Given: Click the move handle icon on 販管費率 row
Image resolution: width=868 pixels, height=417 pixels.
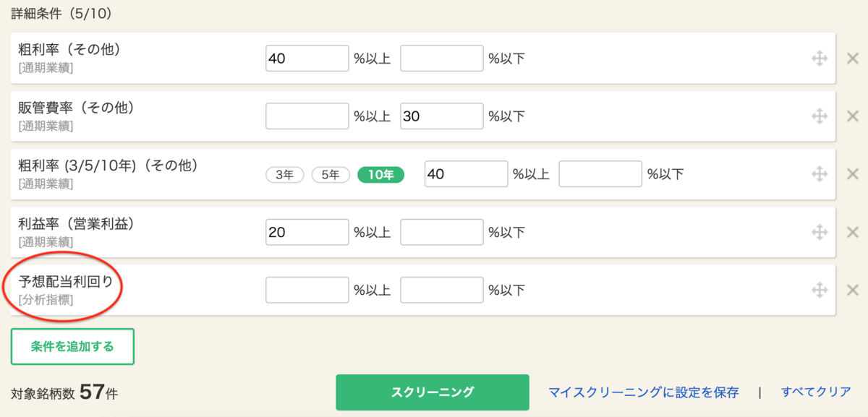Looking at the screenshot, I should point(819,116).
